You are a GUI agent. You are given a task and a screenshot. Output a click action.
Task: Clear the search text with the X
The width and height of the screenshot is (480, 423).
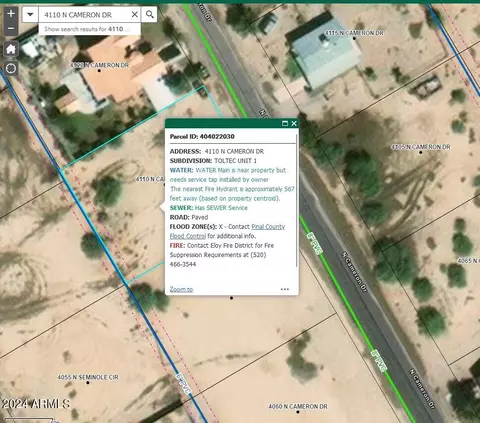coord(134,15)
